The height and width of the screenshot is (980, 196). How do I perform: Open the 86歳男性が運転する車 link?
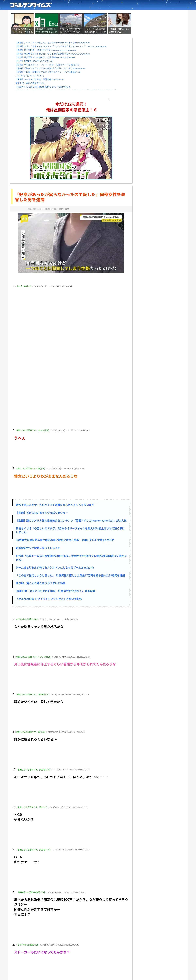(x=65, y=540)
